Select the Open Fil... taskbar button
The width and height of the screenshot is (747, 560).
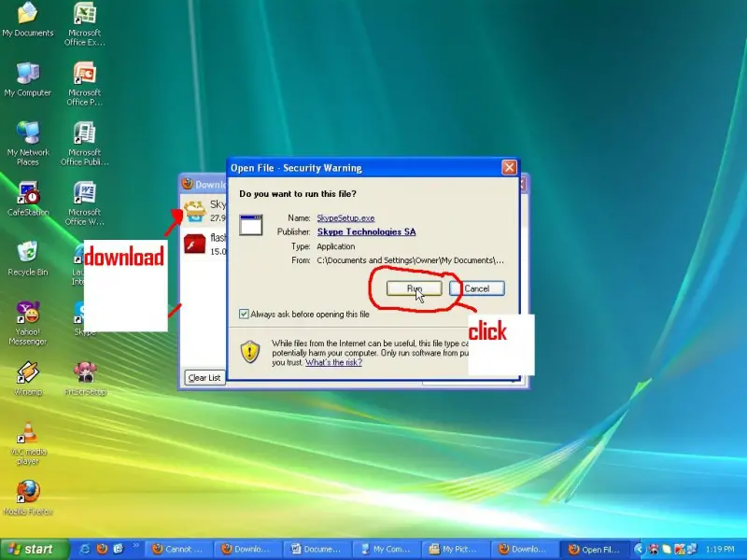594,549
